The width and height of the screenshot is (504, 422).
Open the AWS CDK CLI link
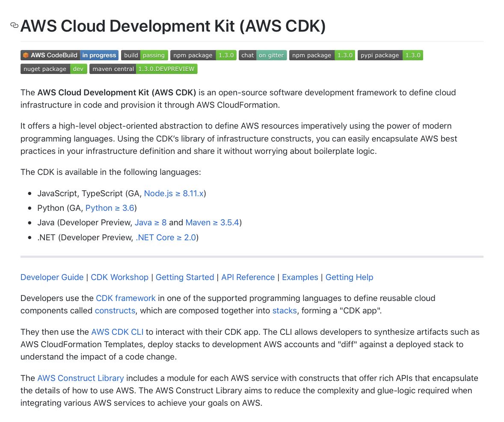click(117, 332)
